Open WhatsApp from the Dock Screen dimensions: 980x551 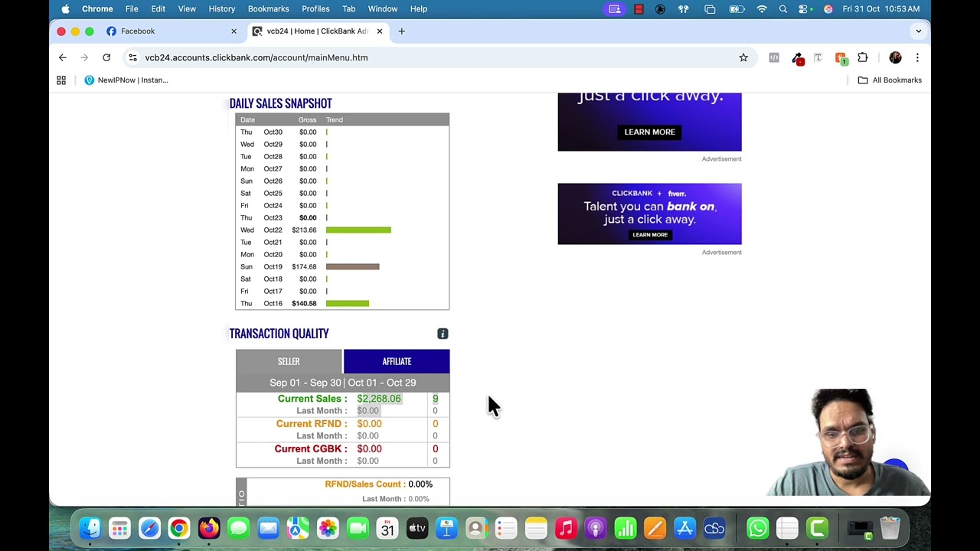point(758,528)
